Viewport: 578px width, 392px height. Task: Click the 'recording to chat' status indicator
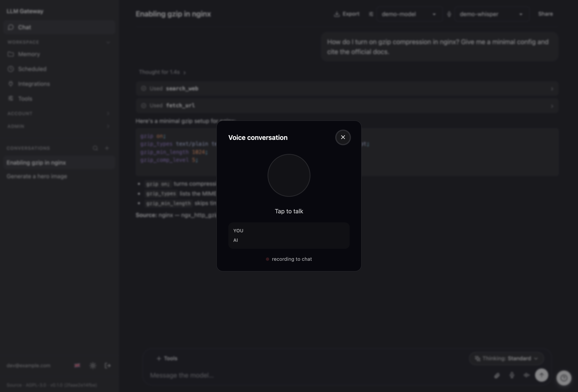click(x=289, y=259)
